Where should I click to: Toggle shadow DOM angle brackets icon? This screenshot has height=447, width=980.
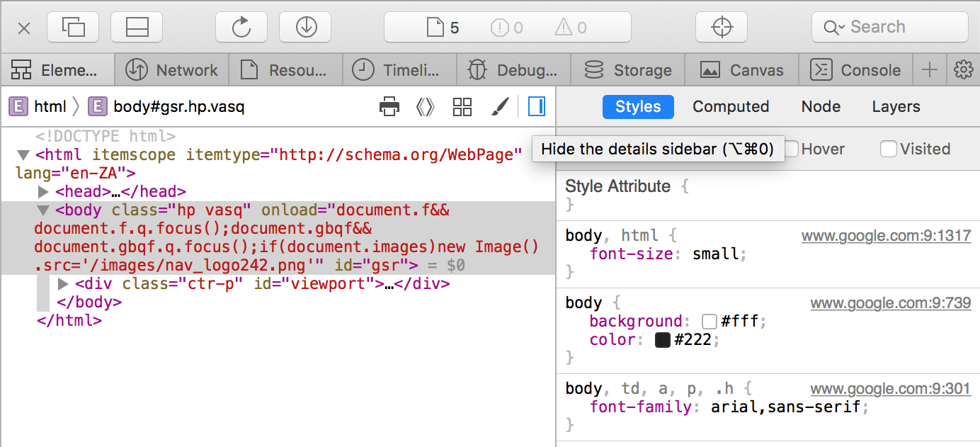point(425,107)
